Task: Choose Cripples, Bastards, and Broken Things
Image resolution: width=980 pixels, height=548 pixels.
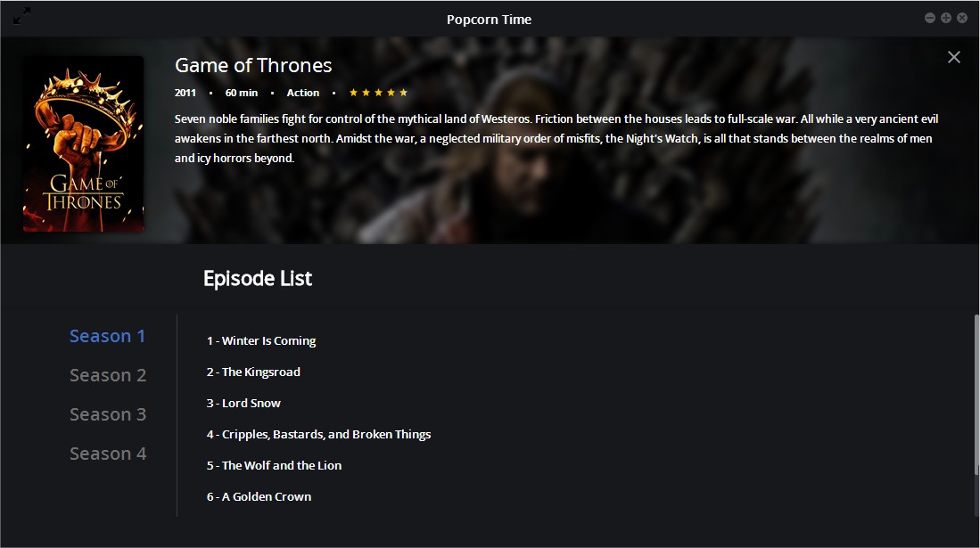Action: tap(318, 434)
